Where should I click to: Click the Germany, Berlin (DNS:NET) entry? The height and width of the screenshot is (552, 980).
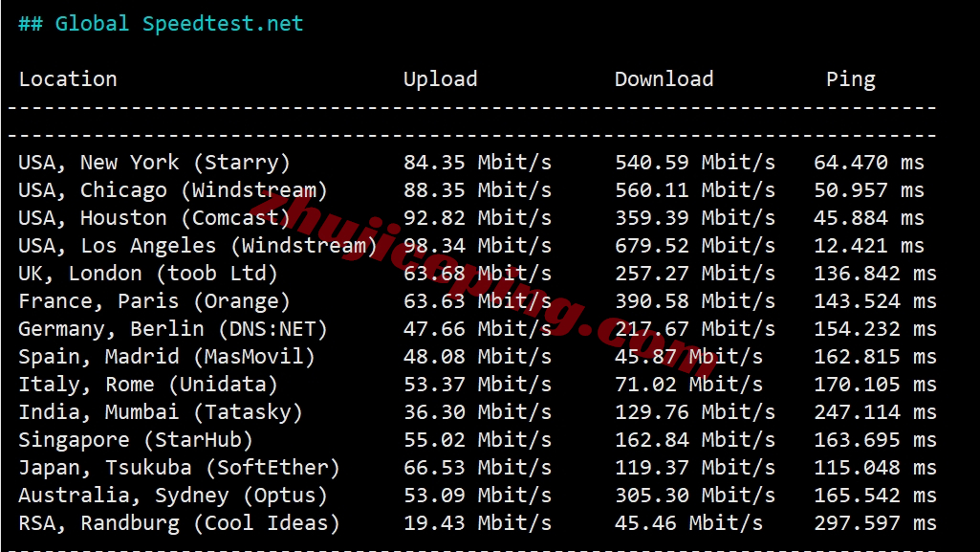[172, 329]
